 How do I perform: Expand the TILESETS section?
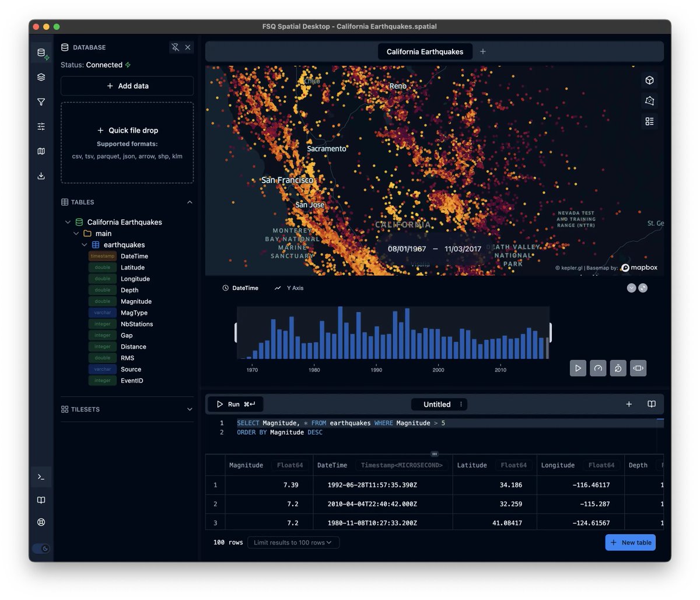click(190, 409)
